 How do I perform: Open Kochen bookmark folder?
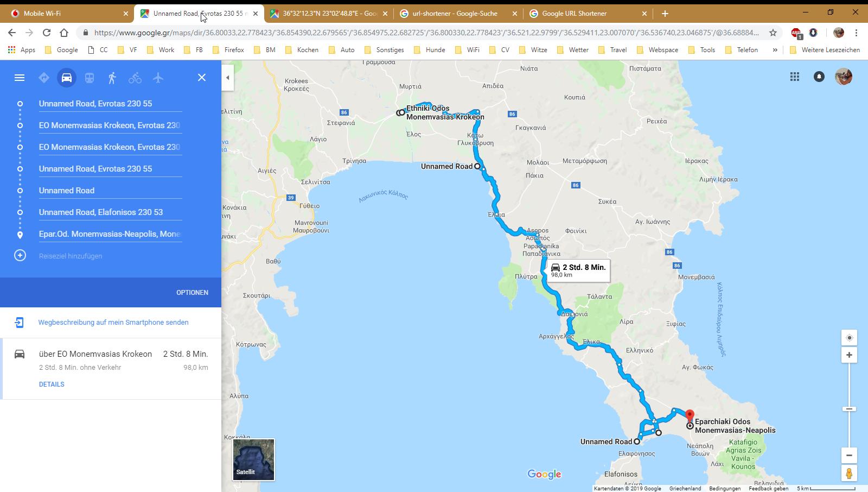(x=302, y=50)
